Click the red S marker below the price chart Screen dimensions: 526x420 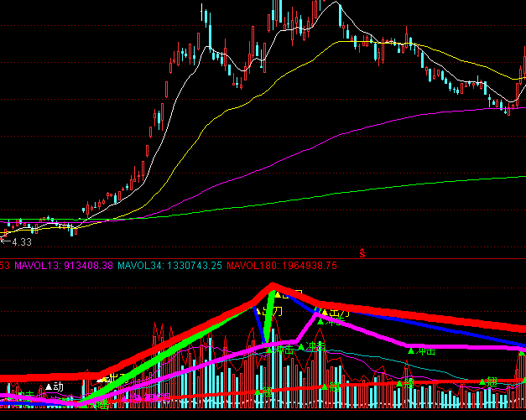pos(362,251)
